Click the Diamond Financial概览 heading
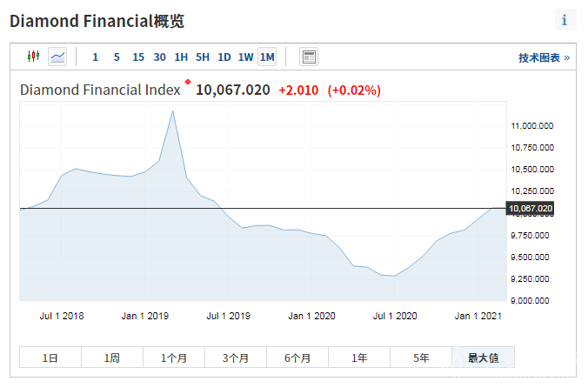 coord(97,21)
